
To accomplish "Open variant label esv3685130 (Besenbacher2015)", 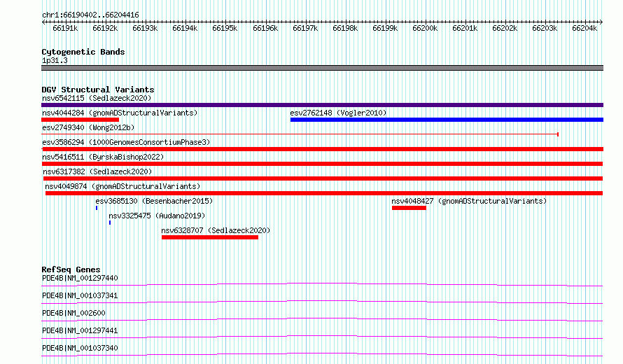I will (154, 201).
